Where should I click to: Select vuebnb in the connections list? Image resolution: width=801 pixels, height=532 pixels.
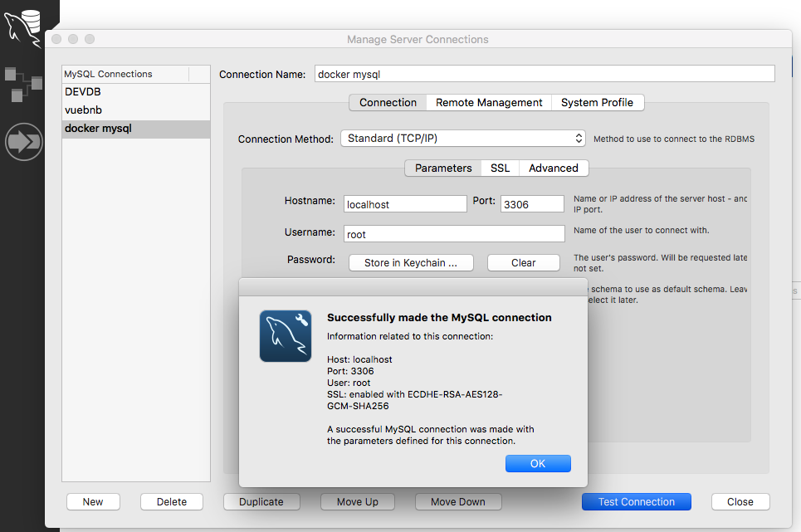[x=136, y=110]
